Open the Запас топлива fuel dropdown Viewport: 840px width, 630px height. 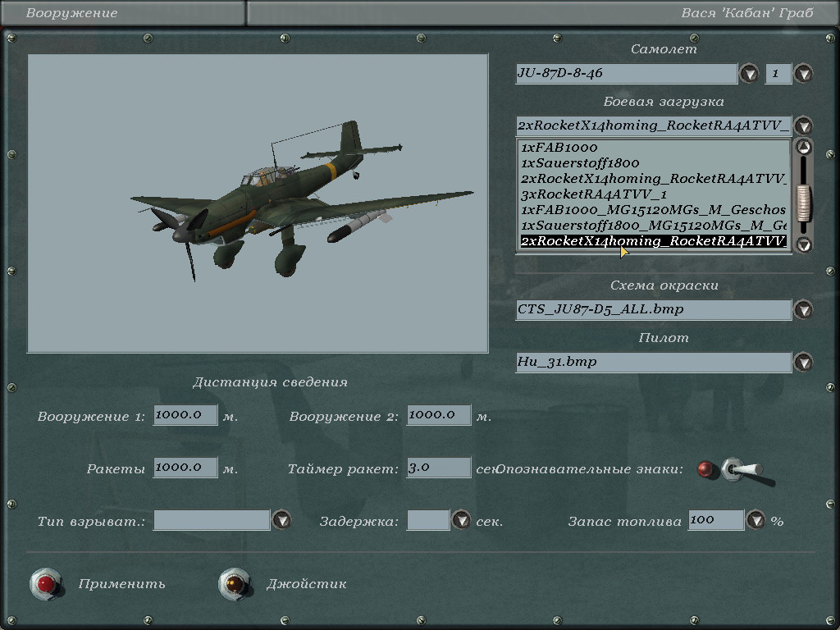click(x=756, y=520)
